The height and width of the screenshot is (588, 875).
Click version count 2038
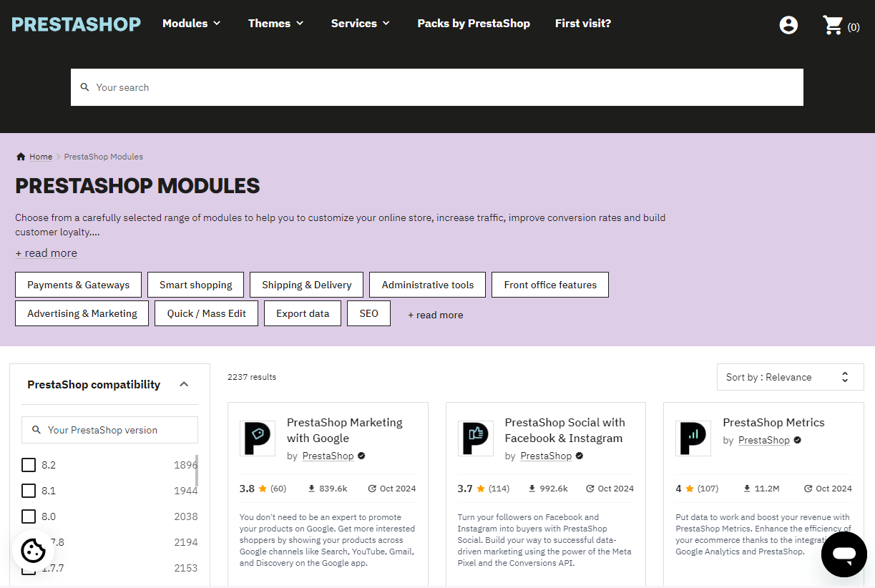[186, 516]
